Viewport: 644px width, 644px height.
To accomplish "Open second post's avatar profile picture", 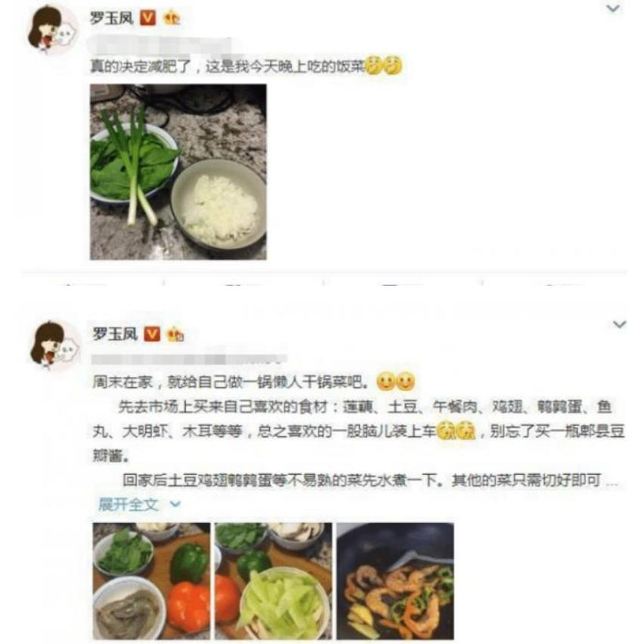I will tap(54, 345).
